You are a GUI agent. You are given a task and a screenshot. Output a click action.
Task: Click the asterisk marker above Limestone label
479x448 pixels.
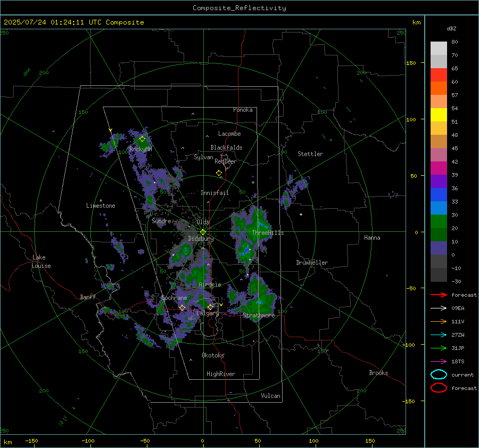101,201
